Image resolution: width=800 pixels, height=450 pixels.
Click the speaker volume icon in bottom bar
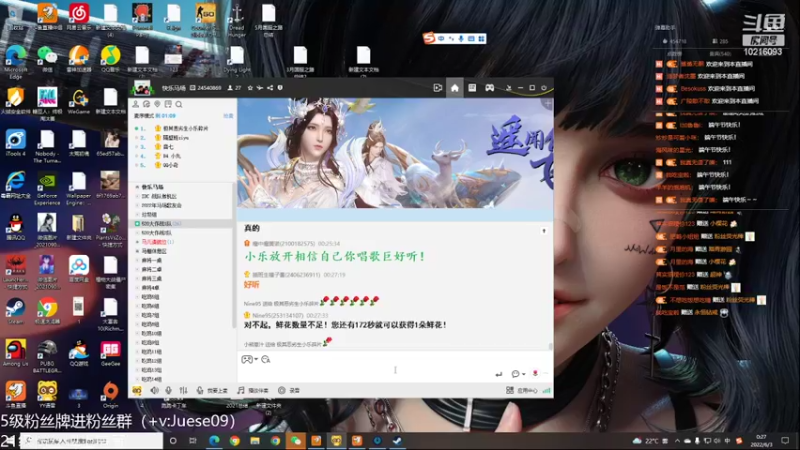(x=154, y=390)
